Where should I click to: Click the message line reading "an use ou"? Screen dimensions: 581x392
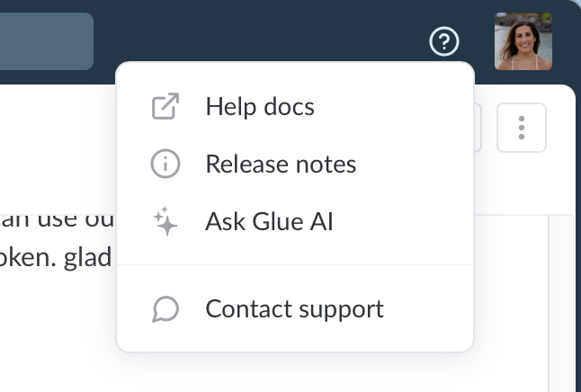(x=58, y=219)
